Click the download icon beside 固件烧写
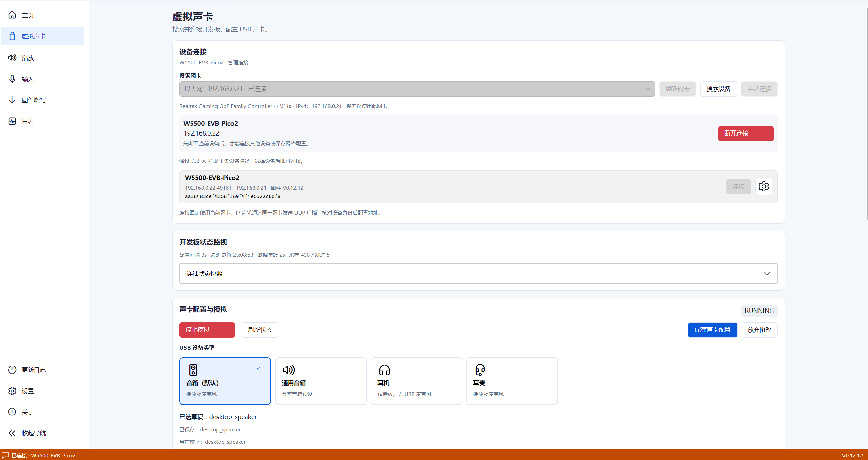The width and height of the screenshot is (868, 460). (12, 100)
